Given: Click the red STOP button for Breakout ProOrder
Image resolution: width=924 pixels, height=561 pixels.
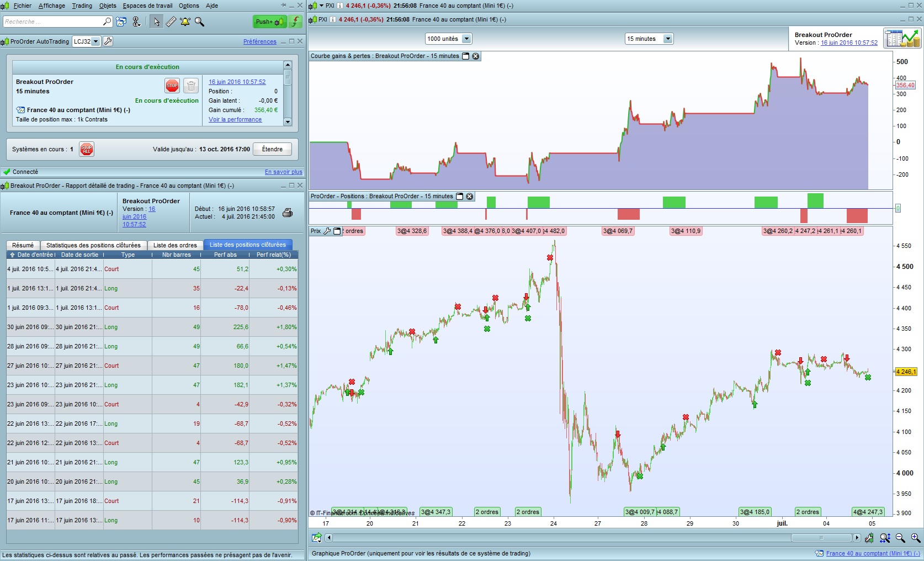Looking at the screenshot, I should point(172,86).
